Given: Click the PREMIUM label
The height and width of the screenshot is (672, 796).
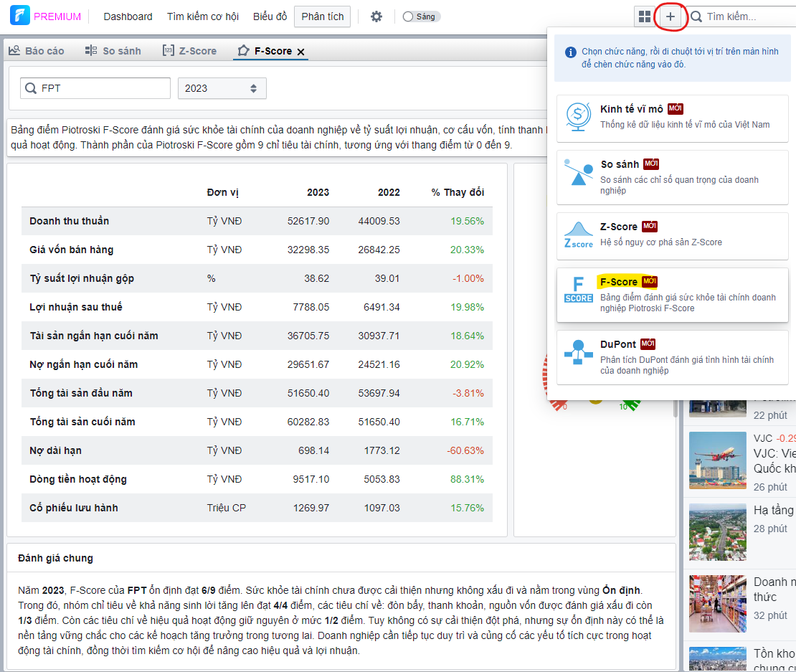Looking at the screenshot, I should coord(57,16).
